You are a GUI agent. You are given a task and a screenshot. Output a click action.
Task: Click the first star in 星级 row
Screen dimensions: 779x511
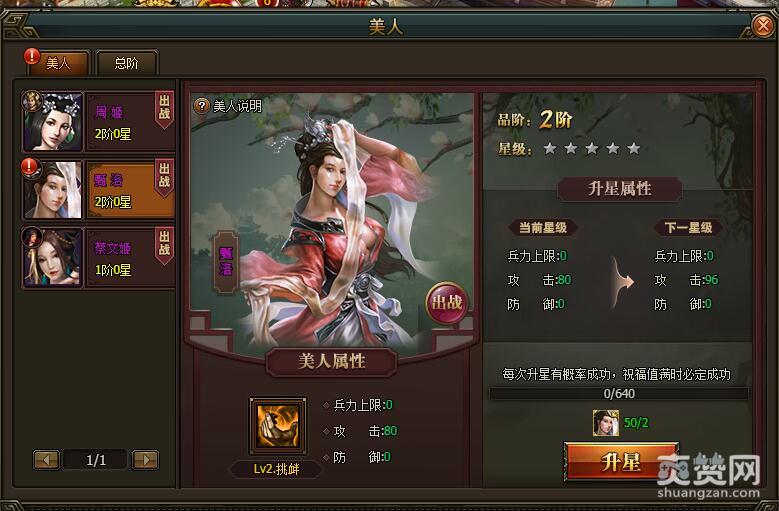[549, 148]
